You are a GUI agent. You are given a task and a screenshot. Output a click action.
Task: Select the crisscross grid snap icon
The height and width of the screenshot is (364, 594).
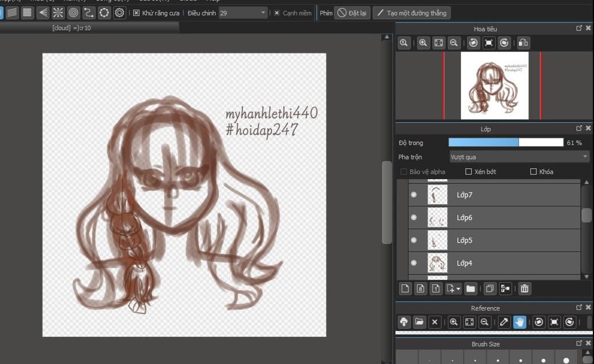27,13
